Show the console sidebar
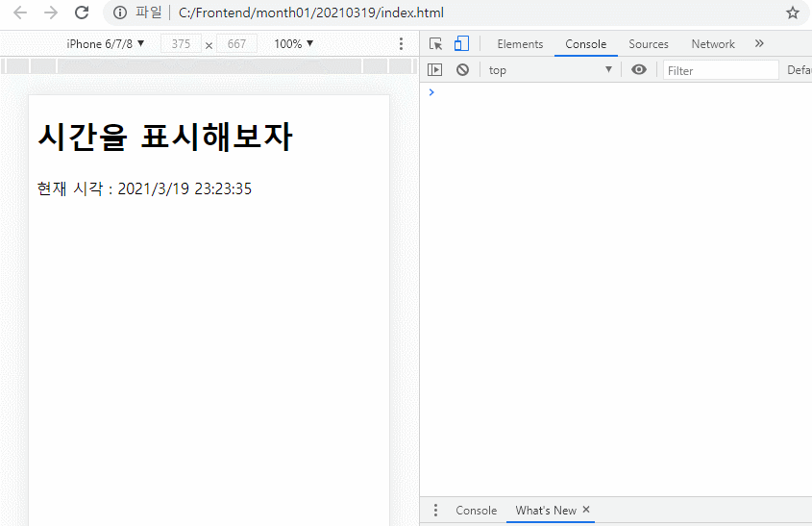This screenshot has height=526, width=812. pos(435,69)
